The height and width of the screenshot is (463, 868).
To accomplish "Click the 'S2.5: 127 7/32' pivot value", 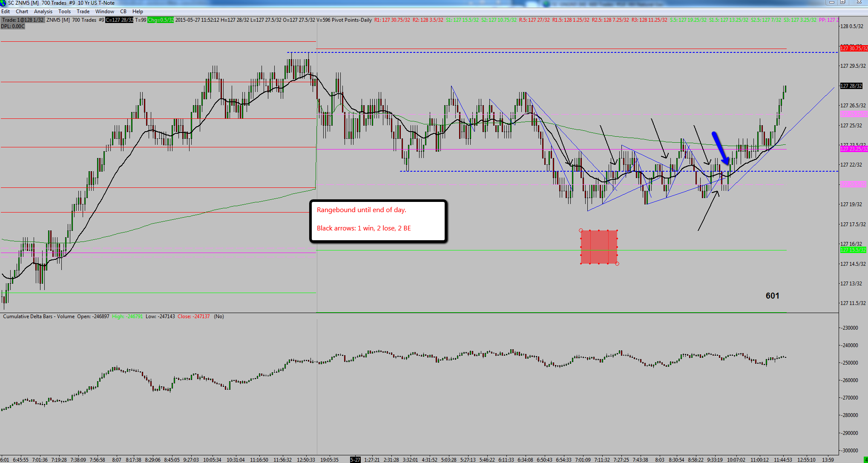I will click(x=766, y=20).
